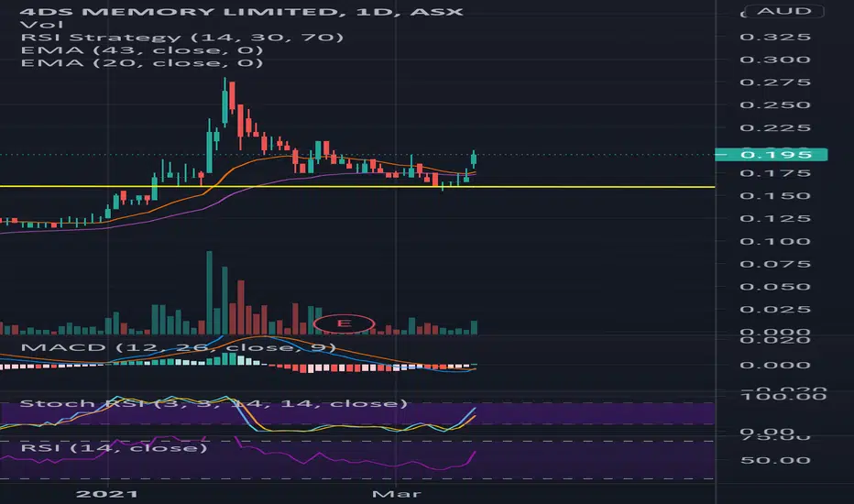The width and height of the screenshot is (854, 504).
Task: Select RSI Strategy (14, 30, 70) legend
Action: [x=182, y=37]
